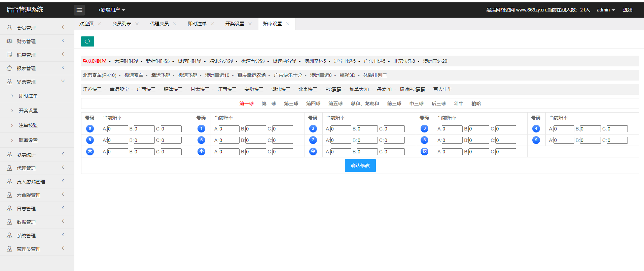Viewport: 644px width, 271px height.
Task: Select the blue number 4 ball
Action: tap(536, 128)
